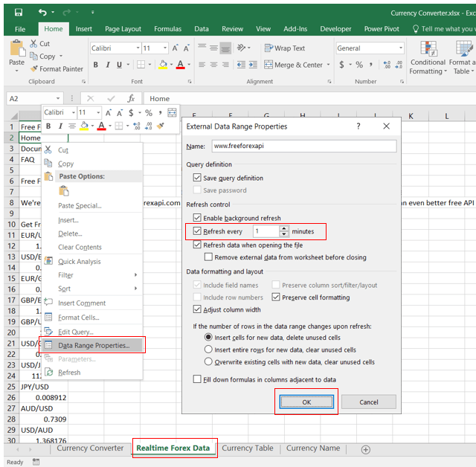Open the ribbon font name dropdown
The image size is (476, 467).
[x=138, y=48]
